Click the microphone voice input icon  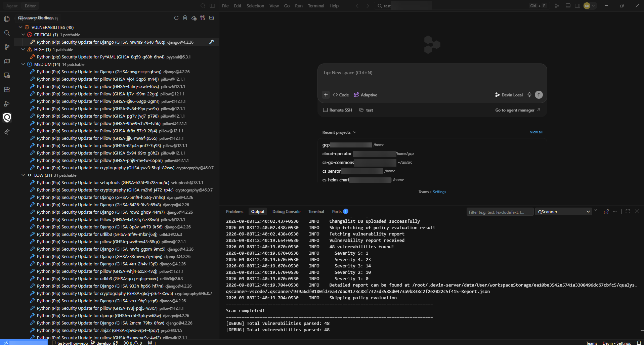pos(529,95)
